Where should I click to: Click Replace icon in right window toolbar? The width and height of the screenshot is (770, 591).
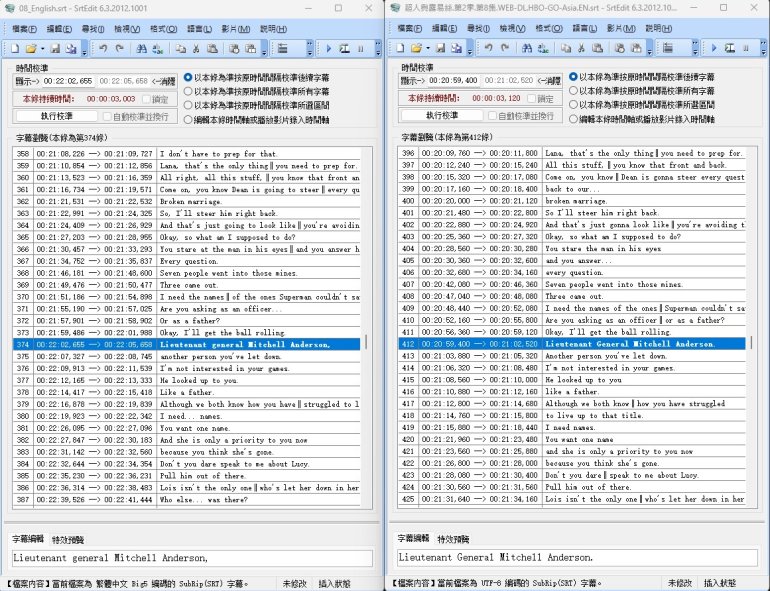point(543,48)
